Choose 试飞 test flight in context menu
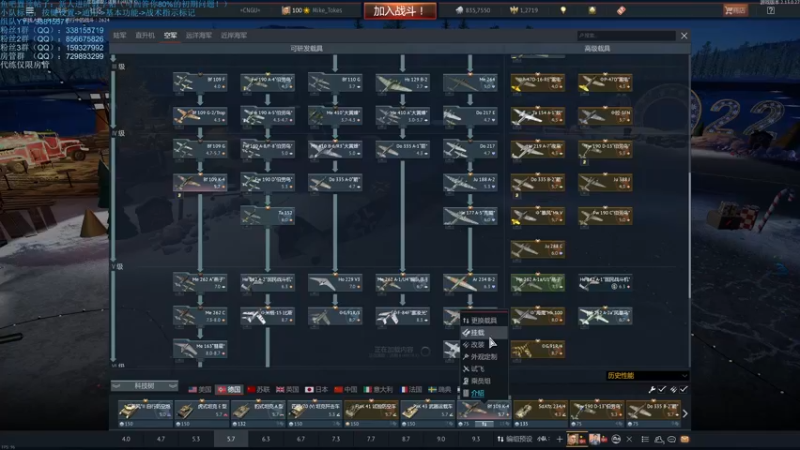 click(x=484, y=369)
